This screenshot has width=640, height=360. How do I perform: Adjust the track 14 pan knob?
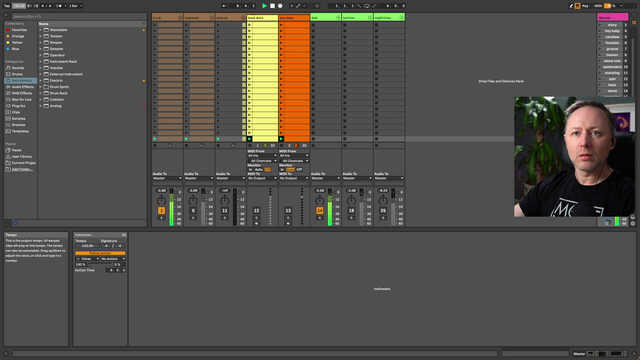(x=320, y=200)
